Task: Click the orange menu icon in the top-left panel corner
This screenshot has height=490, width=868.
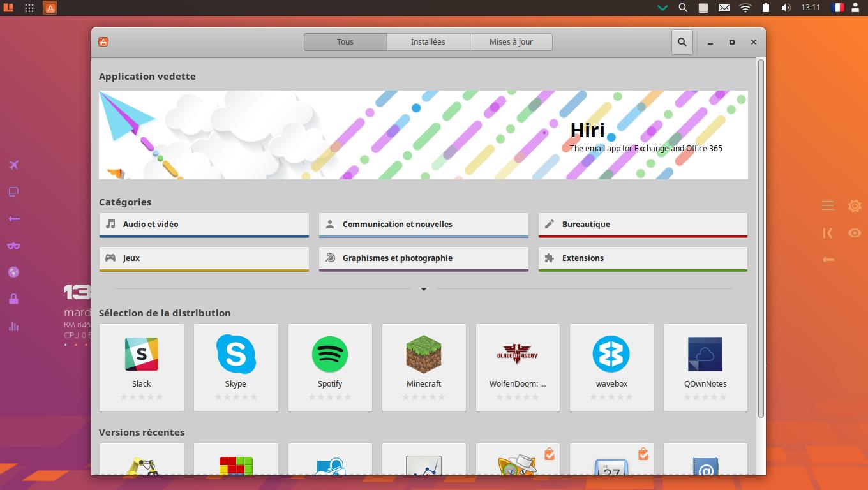Action: tap(8, 8)
